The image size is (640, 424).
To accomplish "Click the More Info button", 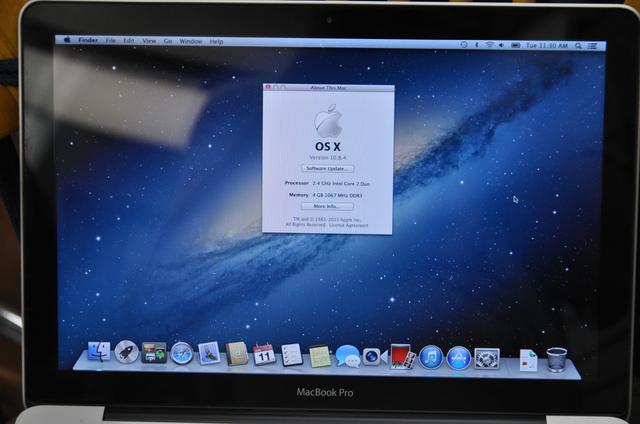I will coord(327,206).
